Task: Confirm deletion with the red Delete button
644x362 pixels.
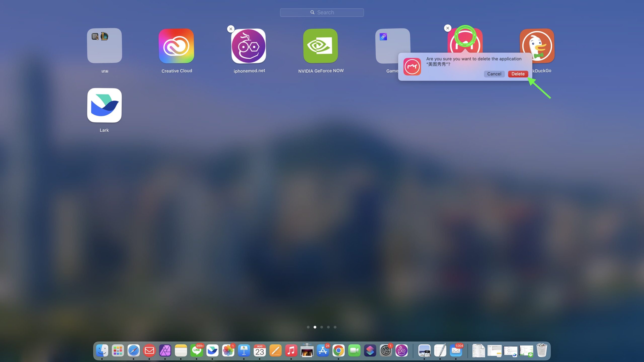Action: [518, 74]
